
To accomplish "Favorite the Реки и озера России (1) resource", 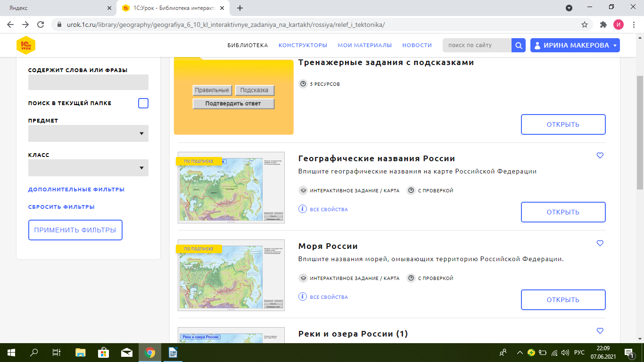I will click(x=600, y=331).
